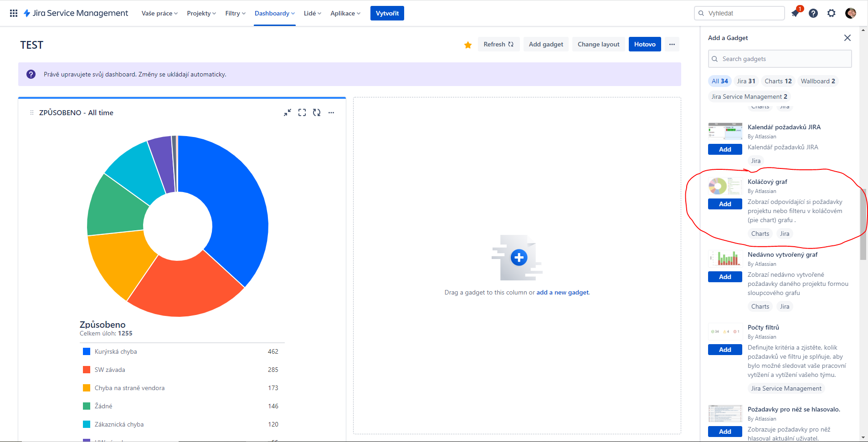The height and width of the screenshot is (442, 868).
Task: Click the Change layout button
Action: pyautogui.click(x=598, y=44)
